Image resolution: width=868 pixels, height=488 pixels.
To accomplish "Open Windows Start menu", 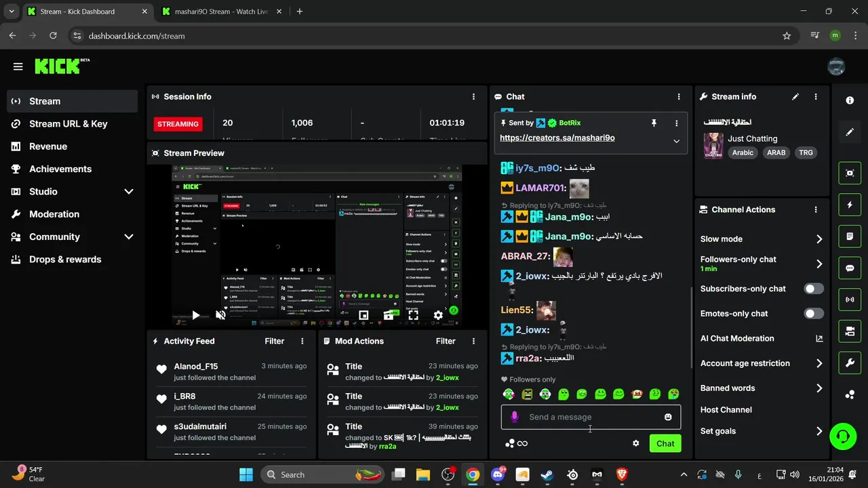I will pyautogui.click(x=246, y=474).
